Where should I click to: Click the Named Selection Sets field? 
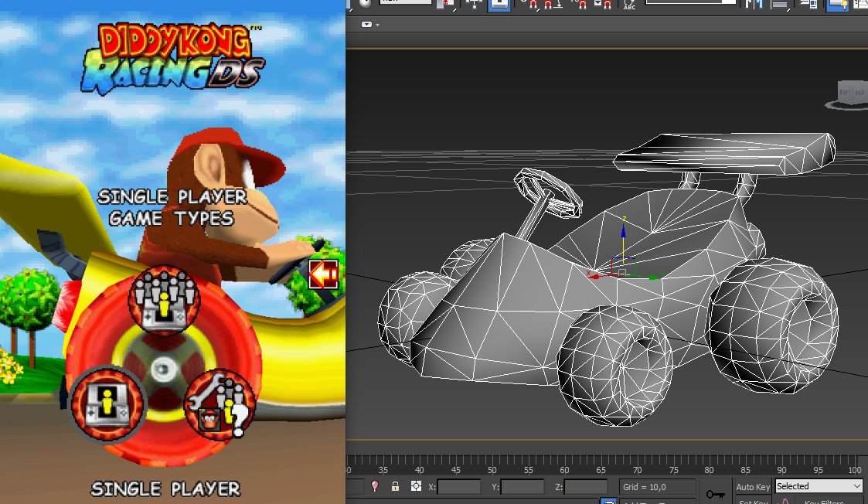[x=691, y=2]
